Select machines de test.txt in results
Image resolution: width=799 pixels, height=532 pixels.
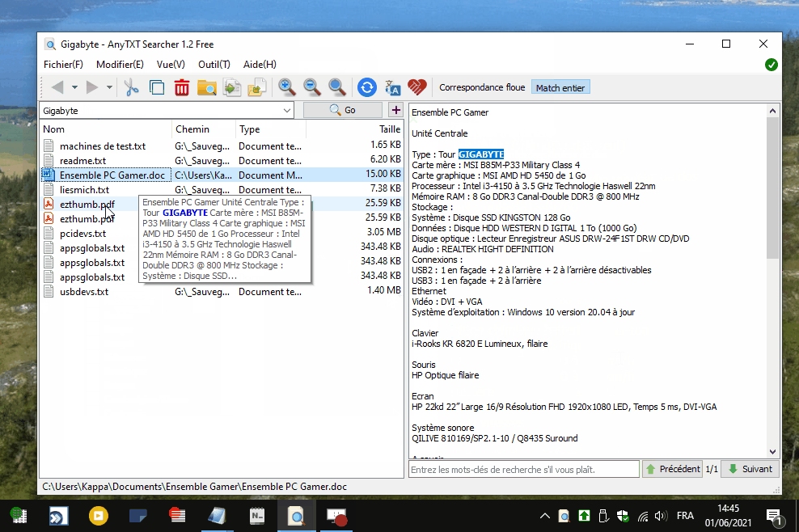[x=103, y=146]
